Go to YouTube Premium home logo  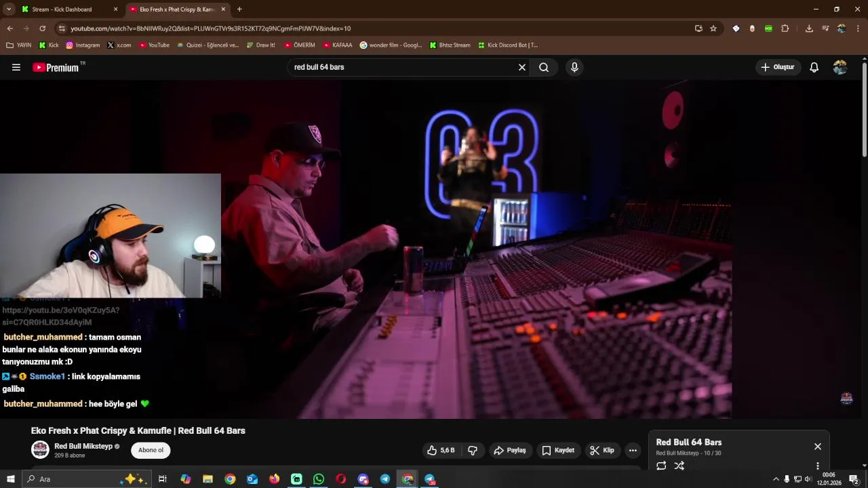(x=56, y=67)
